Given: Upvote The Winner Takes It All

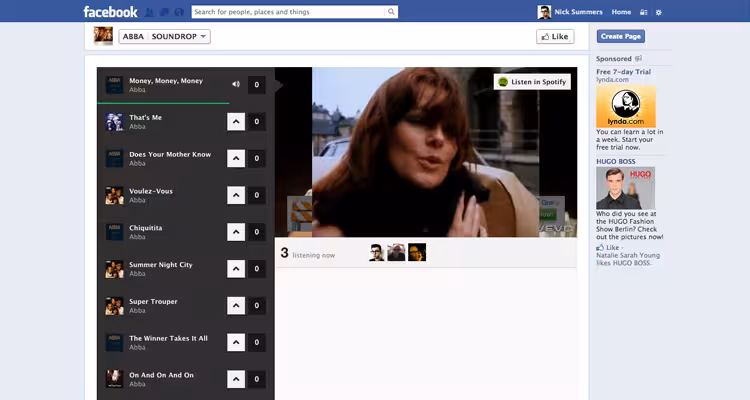Looking at the screenshot, I should 236,343.
